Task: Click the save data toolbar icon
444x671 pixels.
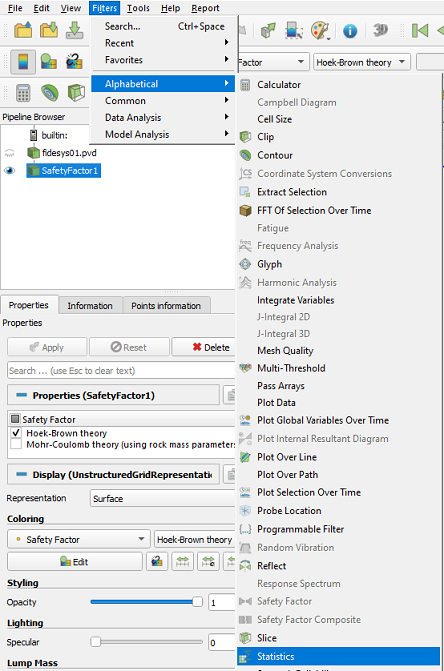Action: tap(74, 30)
